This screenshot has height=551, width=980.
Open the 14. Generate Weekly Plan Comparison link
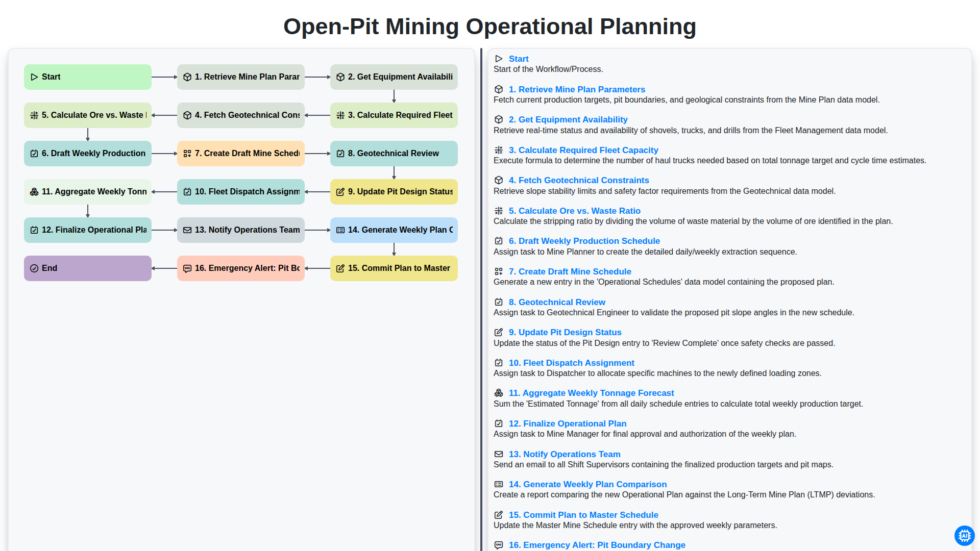coord(587,484)
